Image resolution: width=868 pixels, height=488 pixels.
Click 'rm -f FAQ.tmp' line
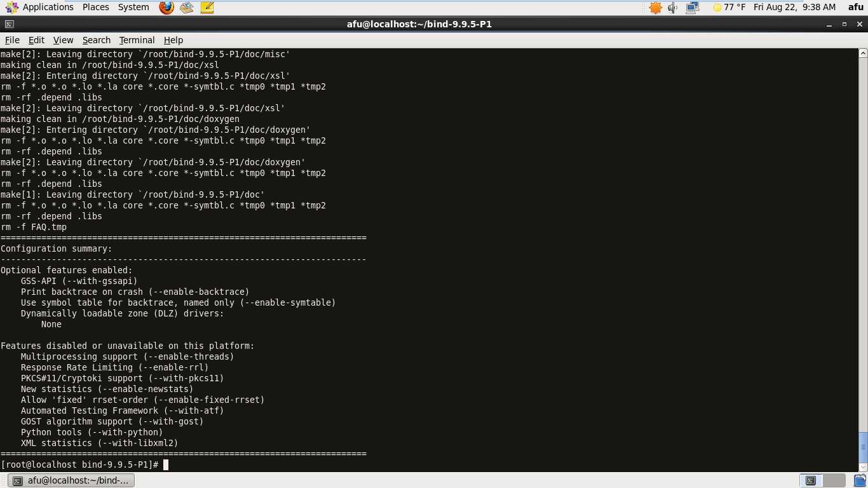click(x=34, y=227)
